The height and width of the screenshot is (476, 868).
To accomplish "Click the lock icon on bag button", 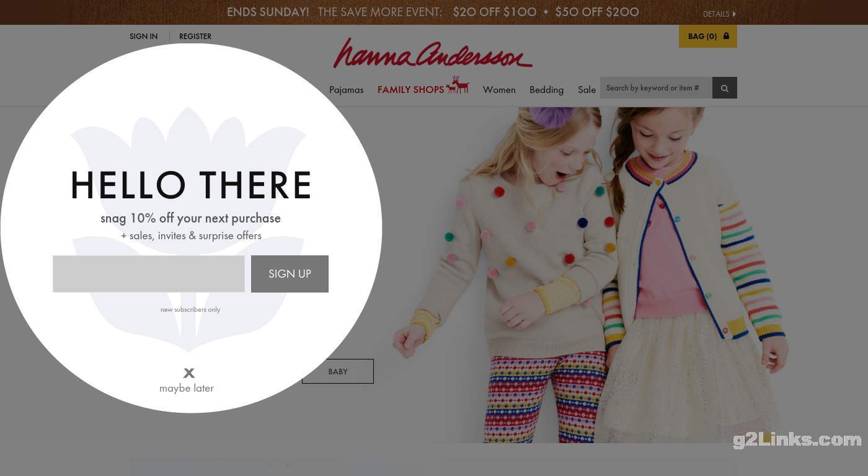I will point(726,36).
